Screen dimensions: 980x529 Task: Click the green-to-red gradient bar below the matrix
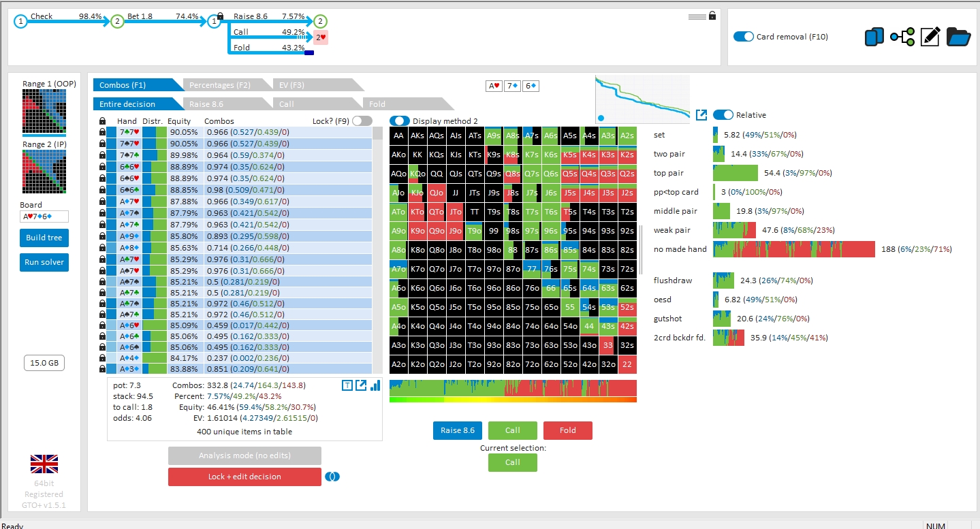[513, 400]
